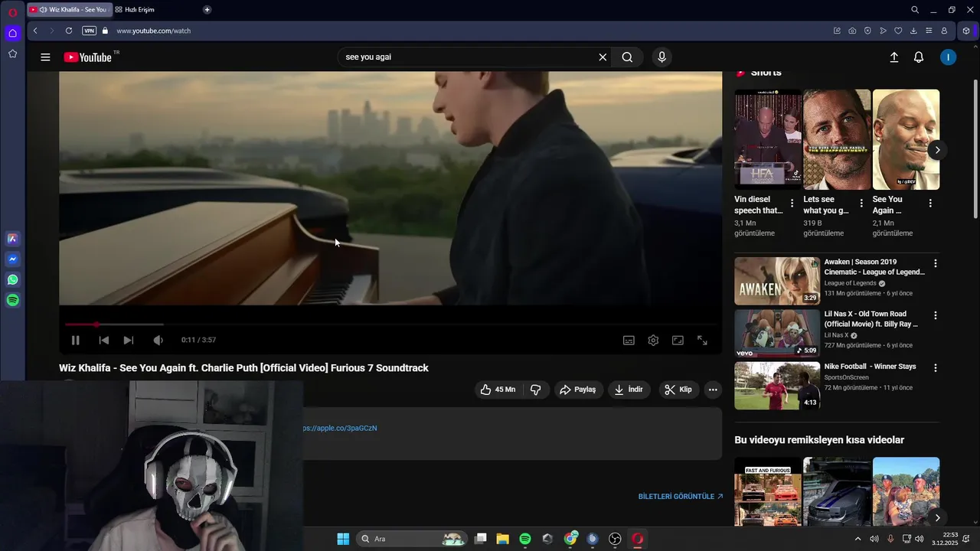The image size is (980, 551).
Task: Open the browser downloads icon
Action: (913, 31)
